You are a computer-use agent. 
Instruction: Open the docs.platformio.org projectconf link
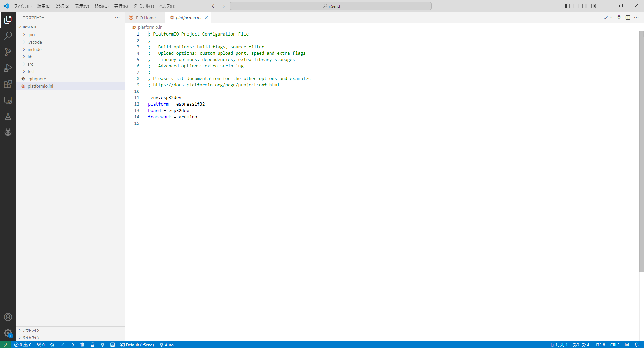[x=216, y=85]
